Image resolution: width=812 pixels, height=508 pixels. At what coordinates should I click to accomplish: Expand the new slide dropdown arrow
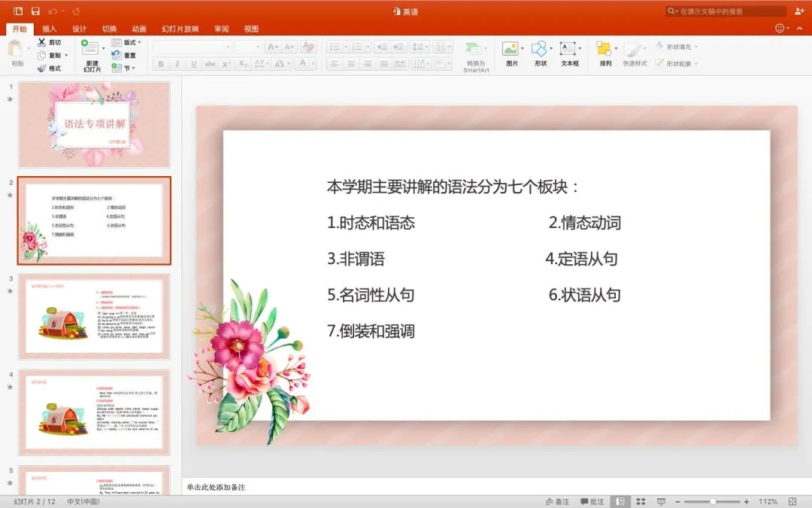pyautogui.click(x=103, y=48)
